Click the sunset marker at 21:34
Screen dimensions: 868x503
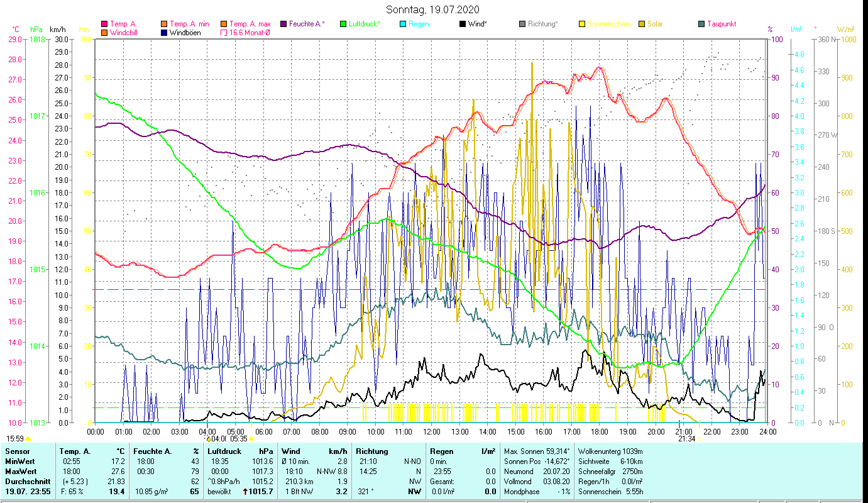pos(698,439)
